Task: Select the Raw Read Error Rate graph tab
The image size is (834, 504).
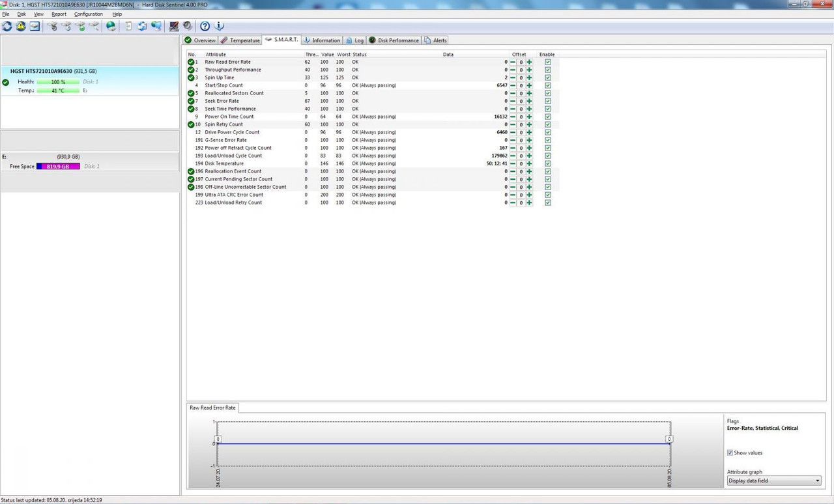Action: coord(212,408)
